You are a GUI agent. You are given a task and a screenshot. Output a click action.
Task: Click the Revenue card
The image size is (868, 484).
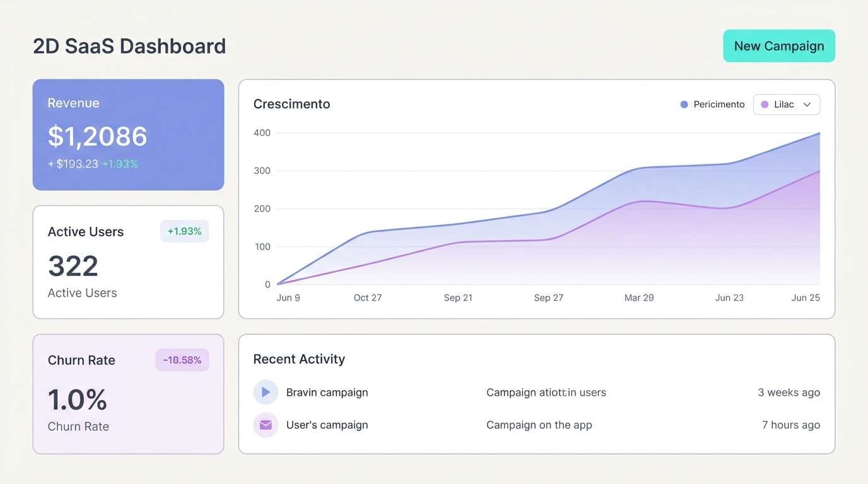(128, 134)
